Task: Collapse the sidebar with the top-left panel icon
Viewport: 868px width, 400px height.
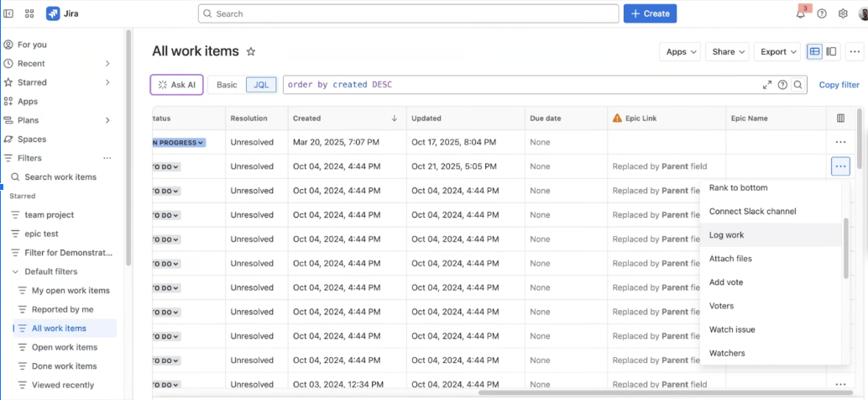Action: pos(8,13)
